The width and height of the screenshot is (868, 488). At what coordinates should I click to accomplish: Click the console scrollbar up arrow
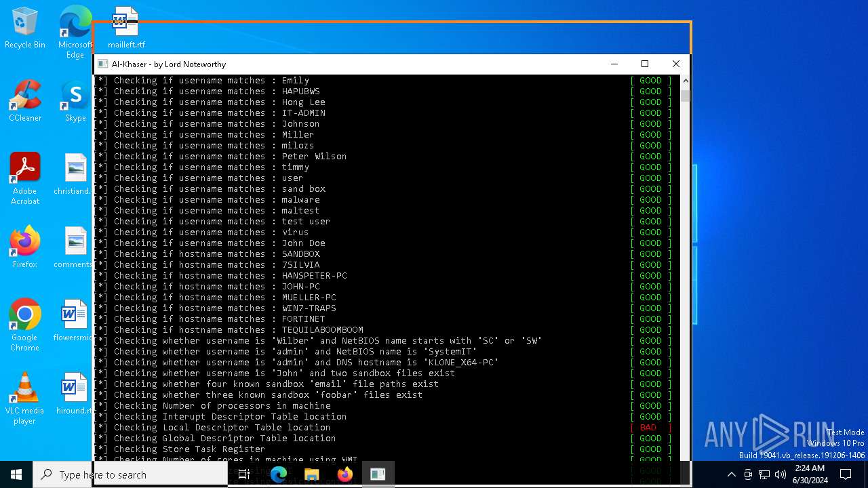685,81
